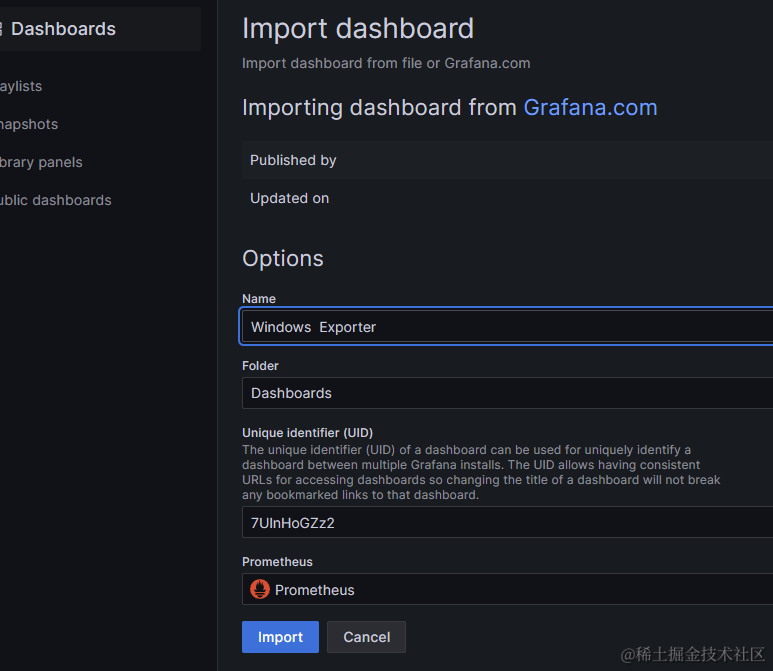
Task: Click the UID field 7UlnHoGZz2
Action: click(507, 523)
